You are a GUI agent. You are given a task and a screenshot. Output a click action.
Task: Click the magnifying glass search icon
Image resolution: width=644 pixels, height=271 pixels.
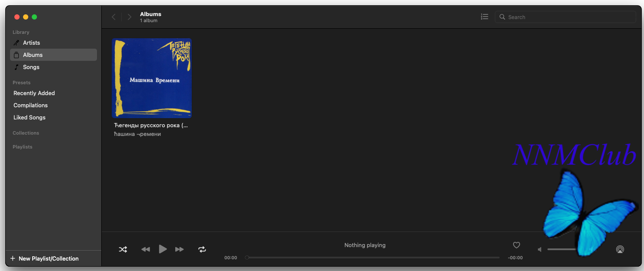502,17
